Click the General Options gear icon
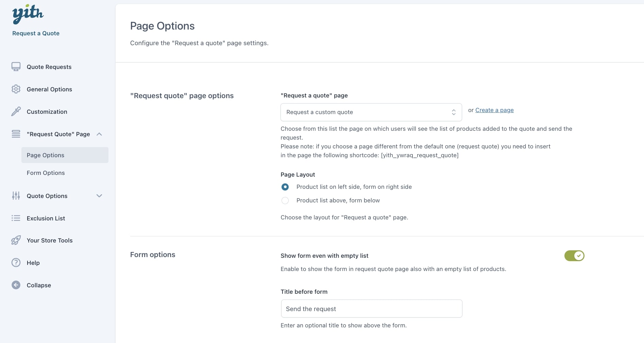Image resolution: width=644 pixels, height=343 pixels. [x=16, y=89]
